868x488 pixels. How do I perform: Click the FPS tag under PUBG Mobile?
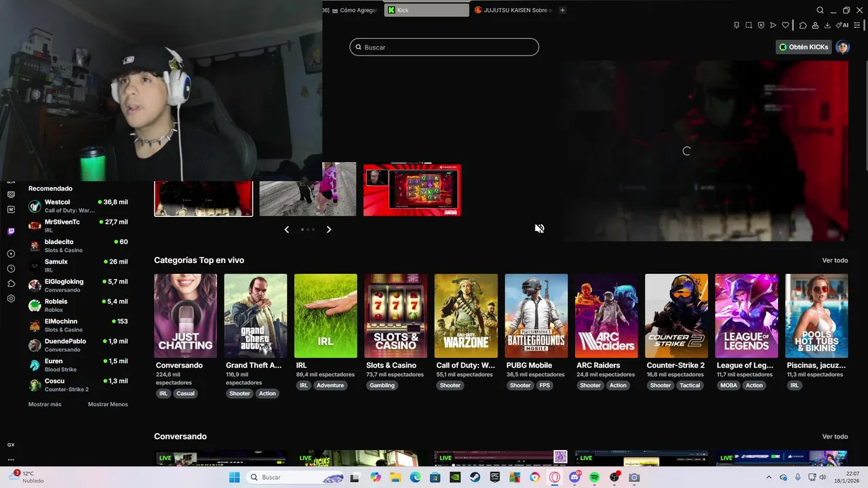[545, 385]
